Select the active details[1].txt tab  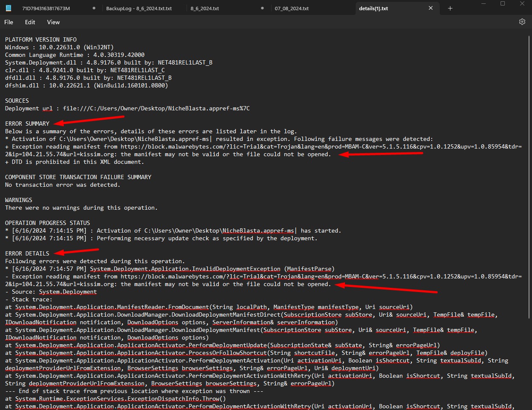[x=374, y=8]
